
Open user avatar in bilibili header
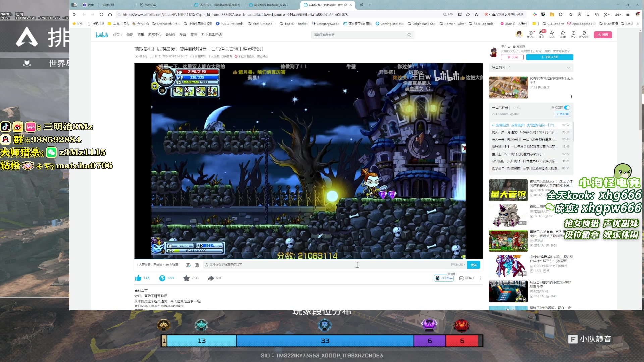pyautogui.click(x=519, y=34)
